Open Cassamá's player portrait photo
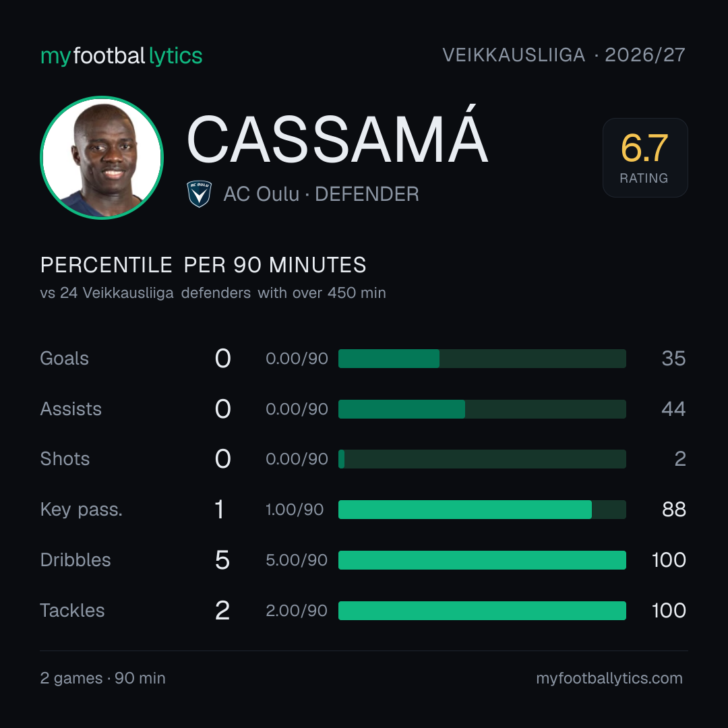 [102, 157]
